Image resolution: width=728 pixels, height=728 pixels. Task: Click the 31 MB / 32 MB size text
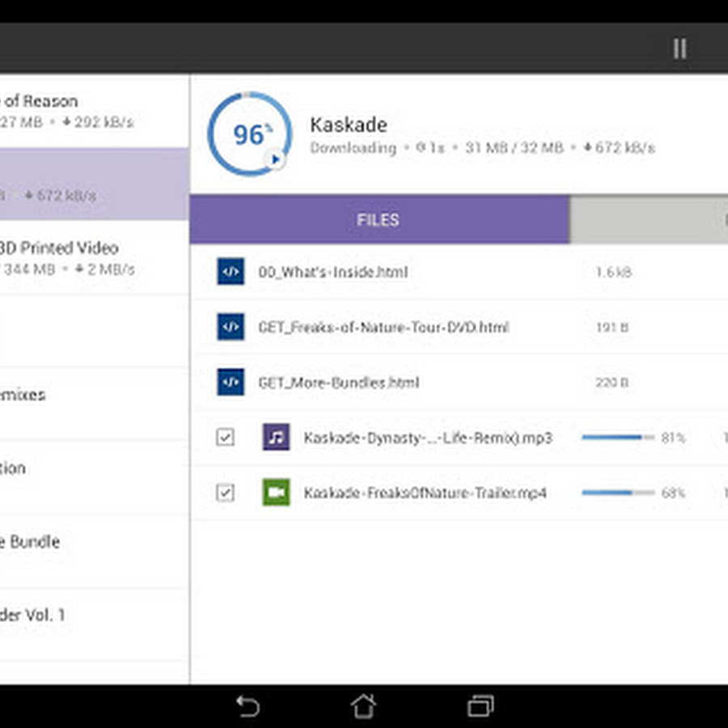(x=514, y=148)
